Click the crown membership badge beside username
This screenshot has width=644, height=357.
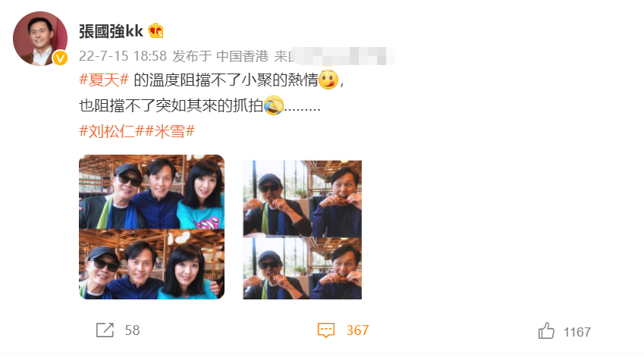coord(156,31)
